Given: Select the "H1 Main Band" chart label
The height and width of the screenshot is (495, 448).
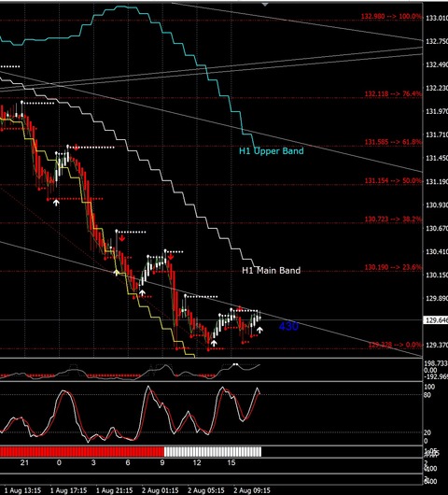Looking at the screenshot, I should tap(272, 270).
